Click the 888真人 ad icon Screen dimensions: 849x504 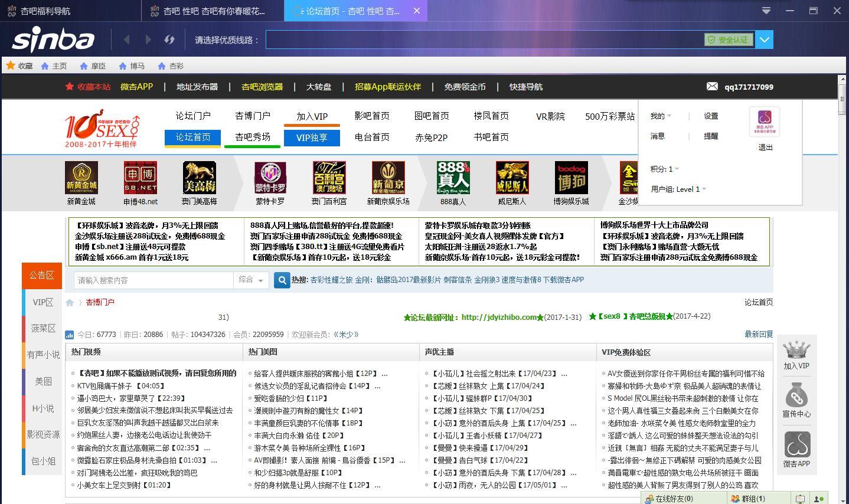[453, 178]
